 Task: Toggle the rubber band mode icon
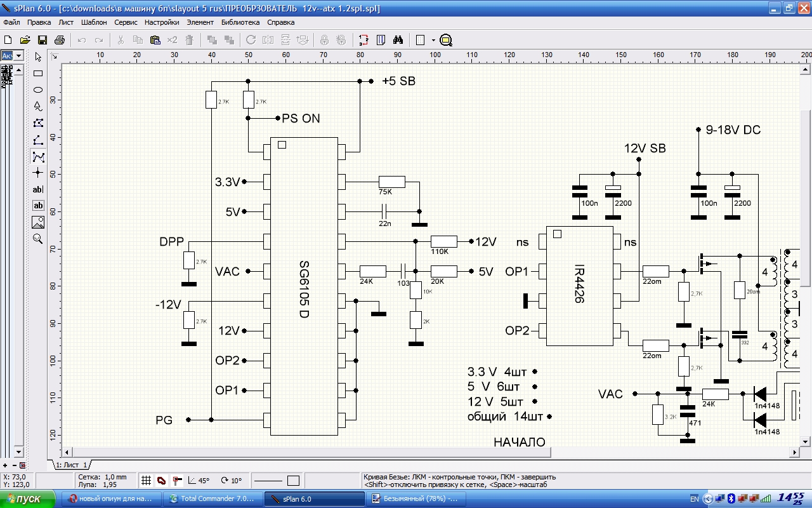[162, 481]
